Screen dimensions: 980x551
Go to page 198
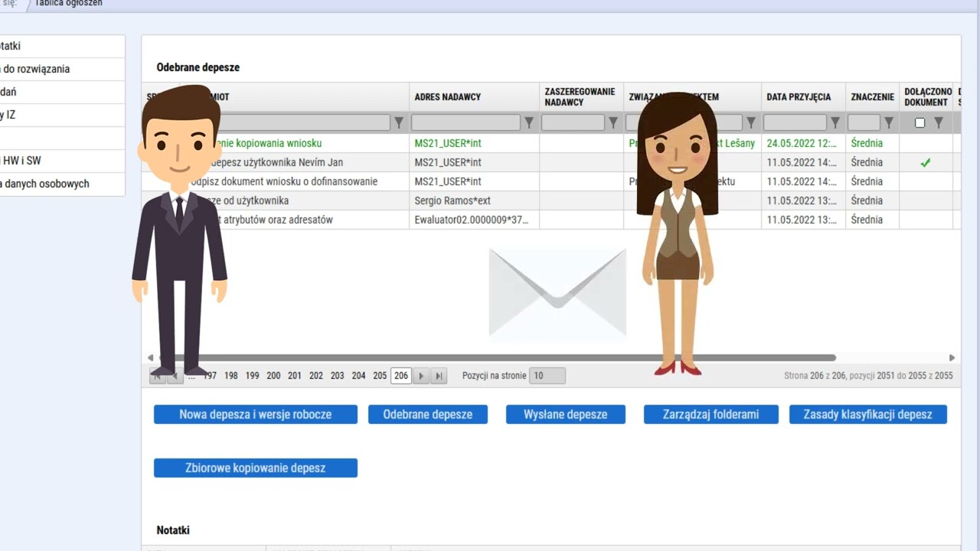point(230,376)
